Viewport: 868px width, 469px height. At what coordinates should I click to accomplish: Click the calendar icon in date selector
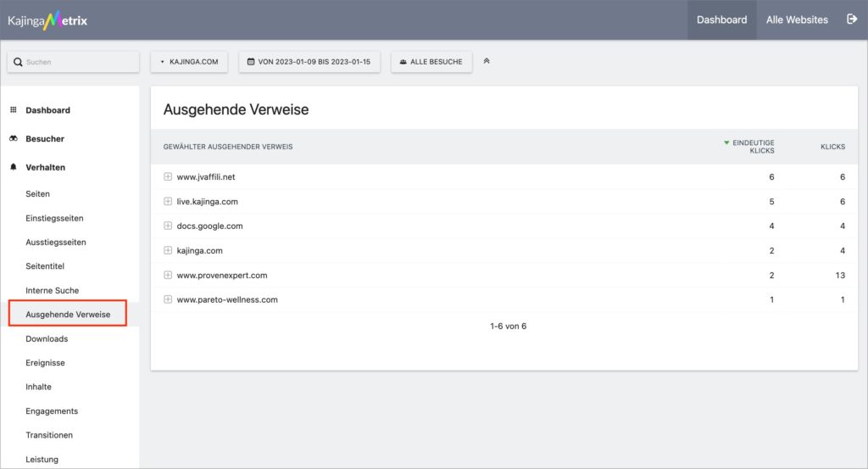coord(251,61)
